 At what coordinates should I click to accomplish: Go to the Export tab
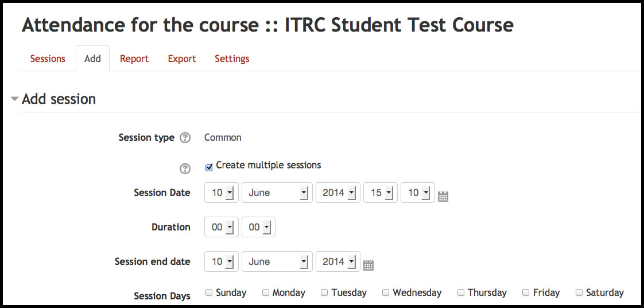click(182, 59)
